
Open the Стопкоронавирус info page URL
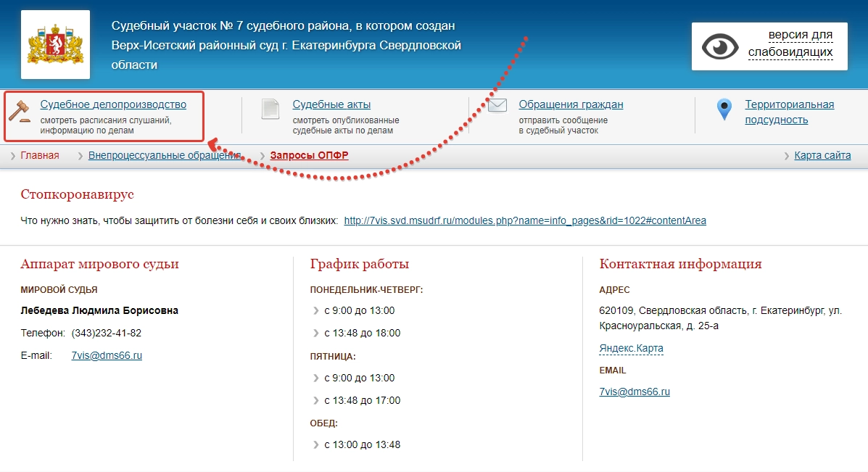pos(525,221)
